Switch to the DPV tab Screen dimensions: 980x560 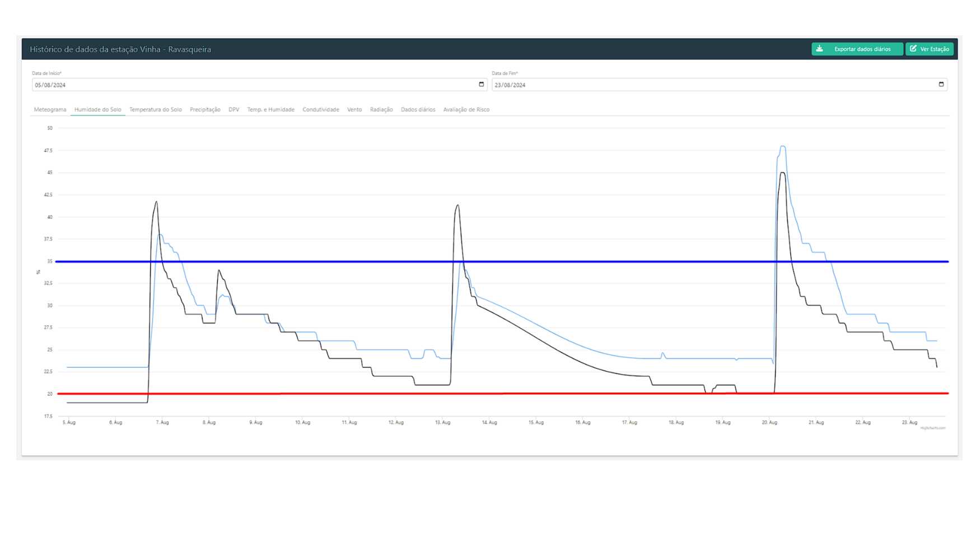(x=234, y=110)
